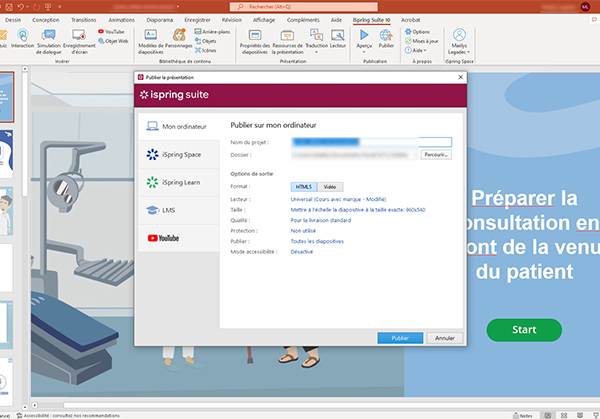Open Propriétés des diapositives
The height and width of the screenshot is (419, 600).
[255, 41]
